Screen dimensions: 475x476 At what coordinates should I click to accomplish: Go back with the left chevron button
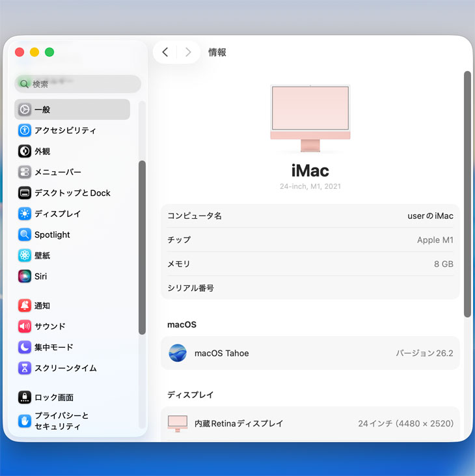coord(165,52)
